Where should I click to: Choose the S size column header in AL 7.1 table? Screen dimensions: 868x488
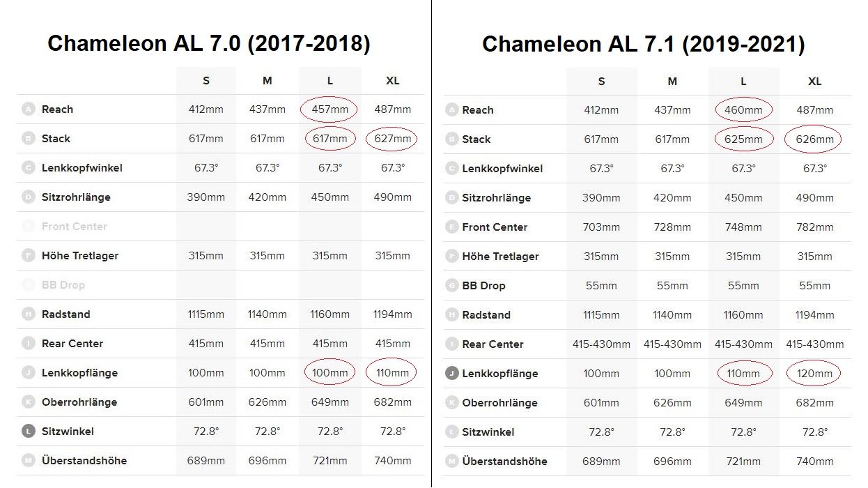pyautogui.click(x=601, y=82)
